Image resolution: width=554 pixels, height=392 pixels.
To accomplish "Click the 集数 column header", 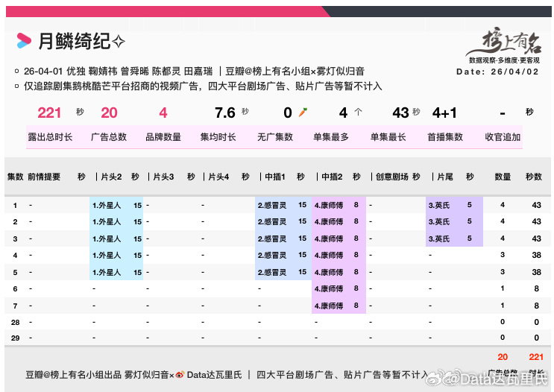I will pyautogui.click(x=15, y=177).
